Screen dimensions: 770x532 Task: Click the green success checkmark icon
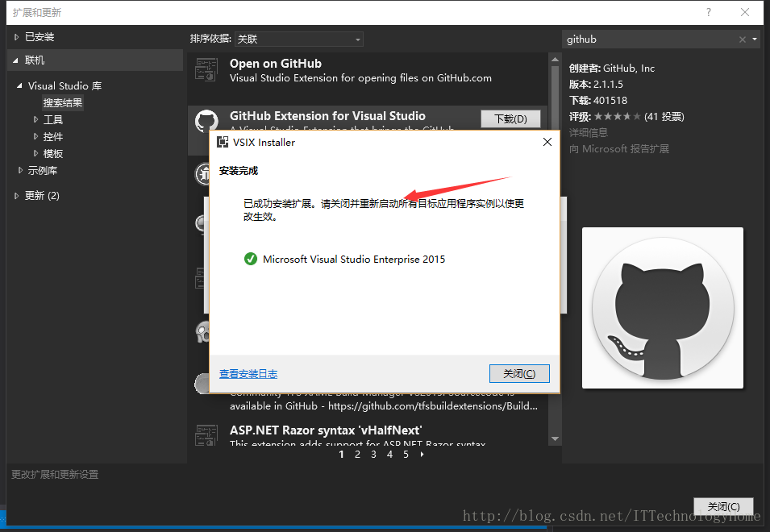(x=251, y=259)
